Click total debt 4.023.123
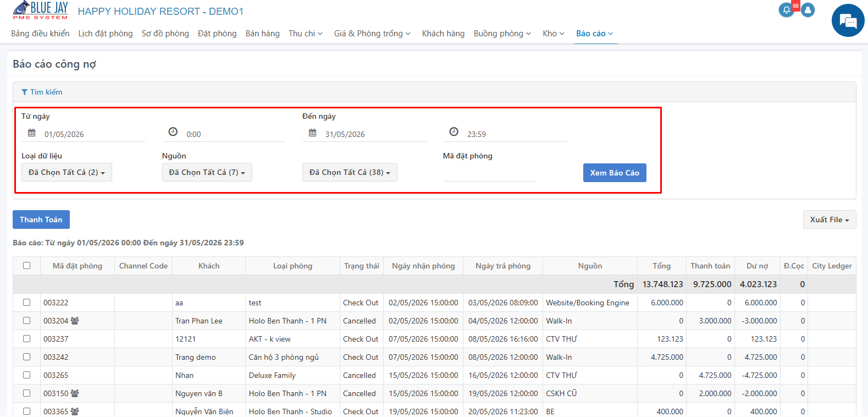Screen dimensions: 868x417 [758, 284]
